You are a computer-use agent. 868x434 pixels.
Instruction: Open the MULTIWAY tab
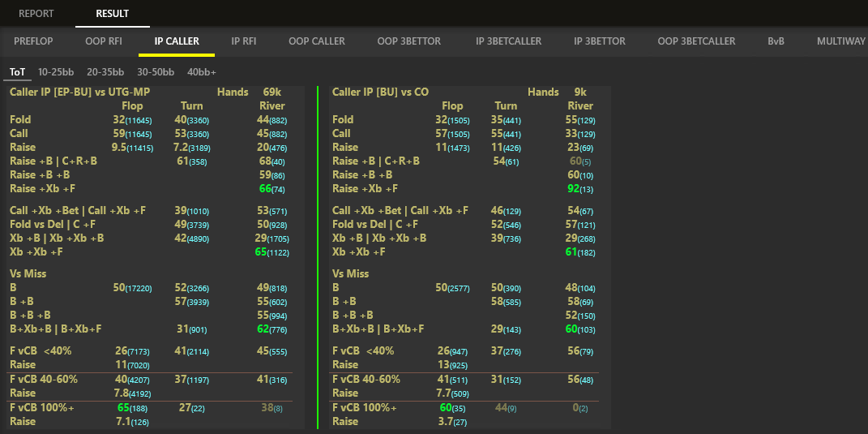(841, 41)
